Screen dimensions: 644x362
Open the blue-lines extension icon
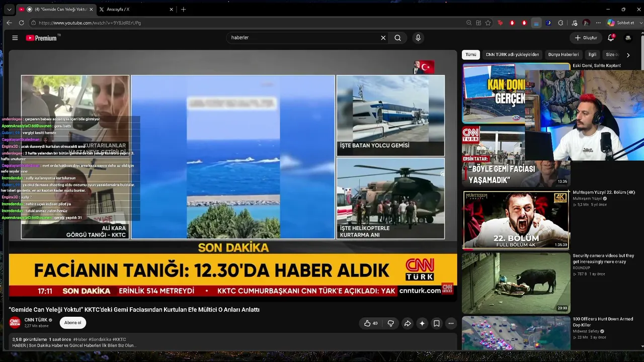[536, 23]
